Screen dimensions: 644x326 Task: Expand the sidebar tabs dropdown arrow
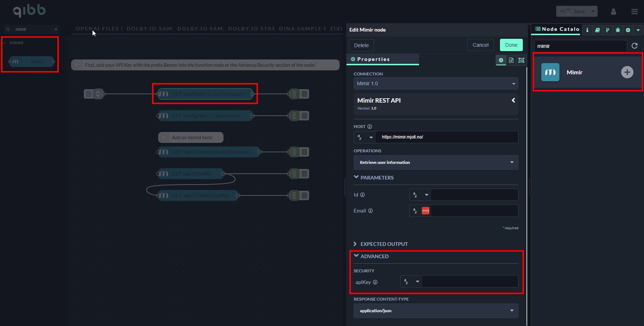(x=638, y=30)
